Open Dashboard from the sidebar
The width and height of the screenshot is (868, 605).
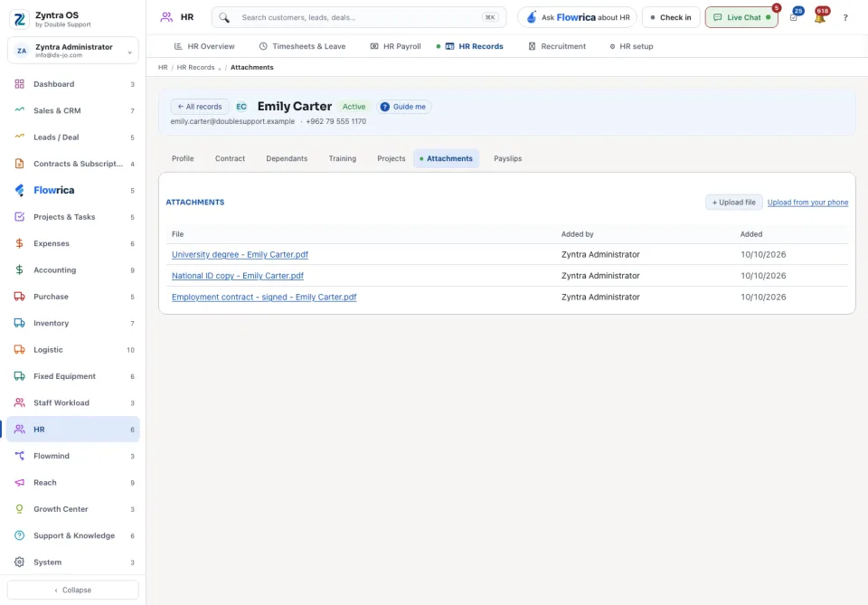tap(73, 84)
